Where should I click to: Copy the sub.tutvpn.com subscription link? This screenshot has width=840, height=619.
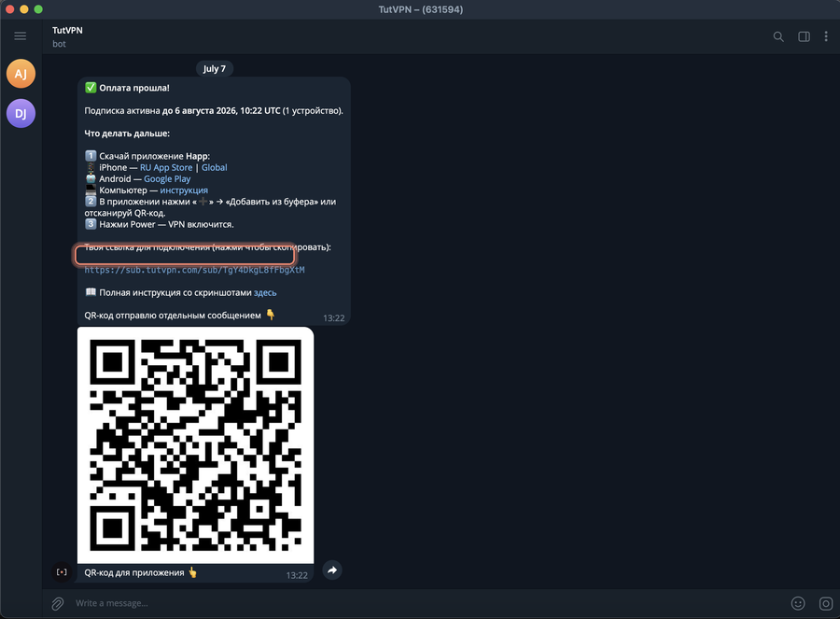tap(194, 270)
